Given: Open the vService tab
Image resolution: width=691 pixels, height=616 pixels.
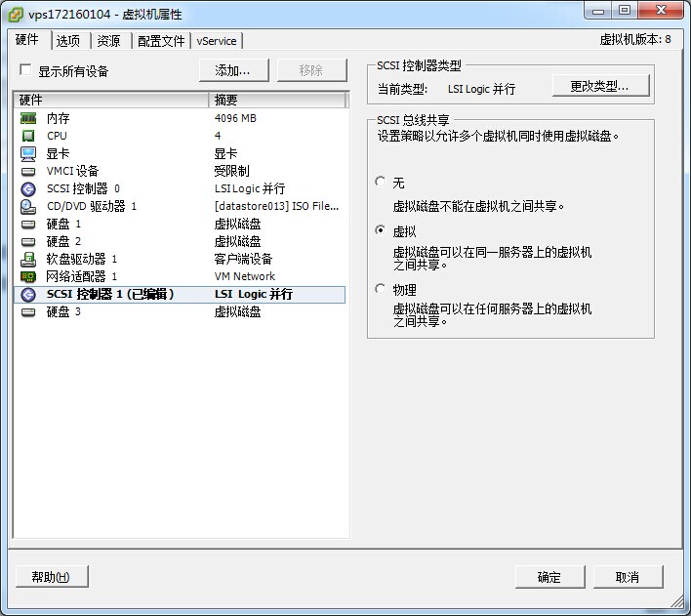Looking at the screenshot, I should pyautogui.click(x=217, y=41).
